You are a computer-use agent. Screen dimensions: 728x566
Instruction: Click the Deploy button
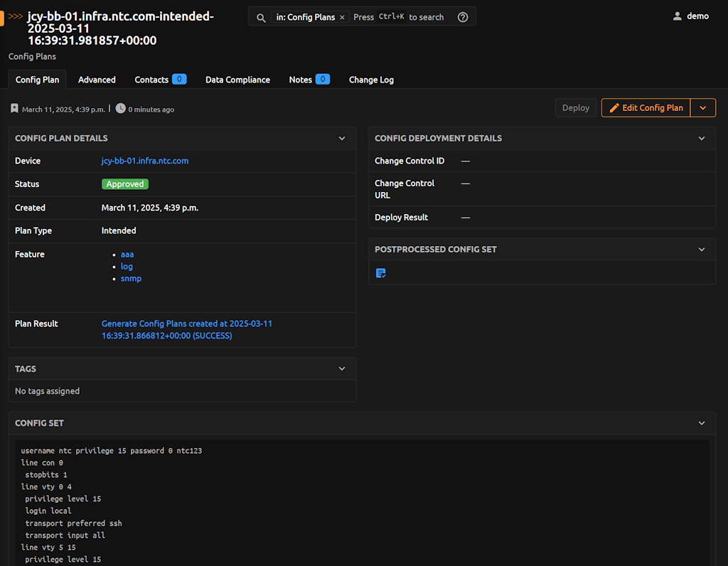pos(575,107)
